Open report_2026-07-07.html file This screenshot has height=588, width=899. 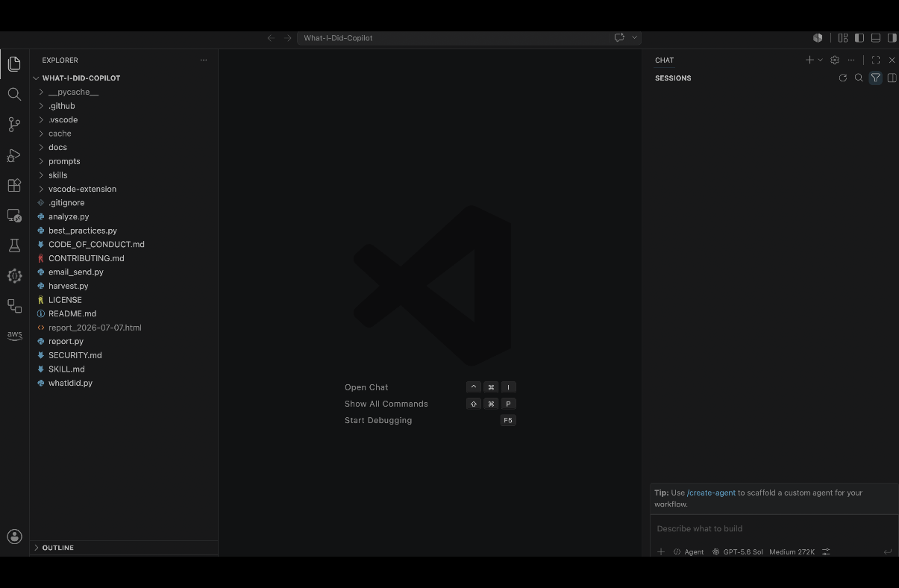tap(124, 328)
